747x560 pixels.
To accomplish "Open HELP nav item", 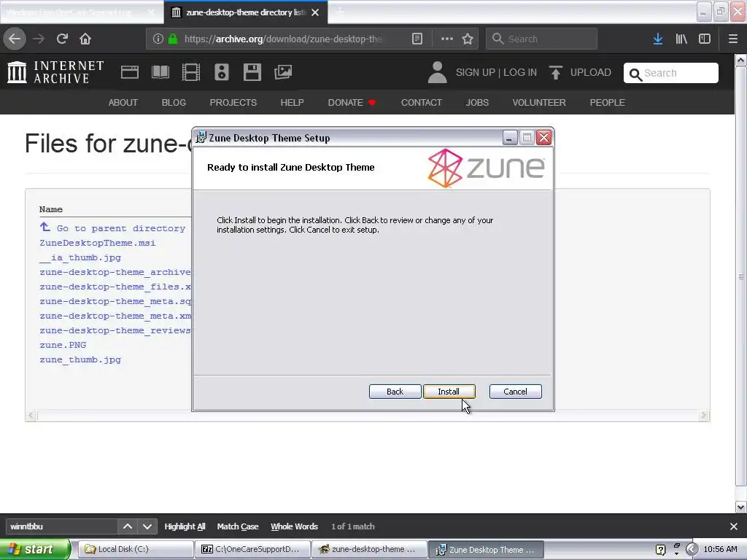I will point(292,102).
